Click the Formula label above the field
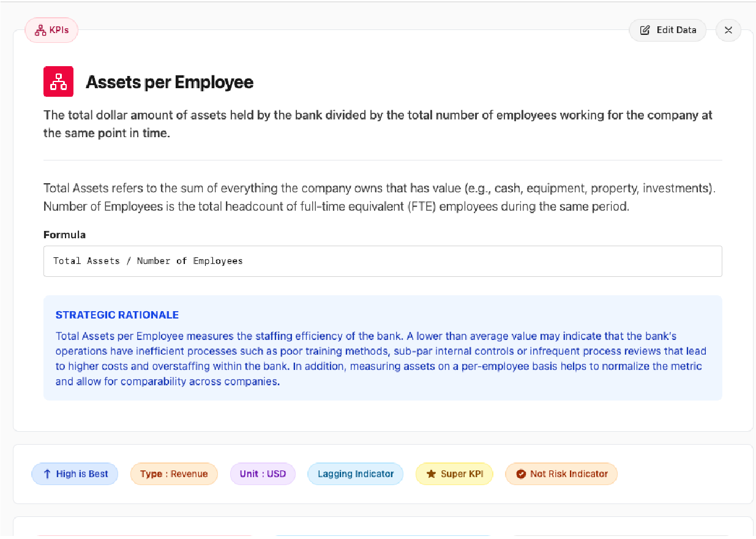This screenshot has width=756, height=539. [64, 235]
